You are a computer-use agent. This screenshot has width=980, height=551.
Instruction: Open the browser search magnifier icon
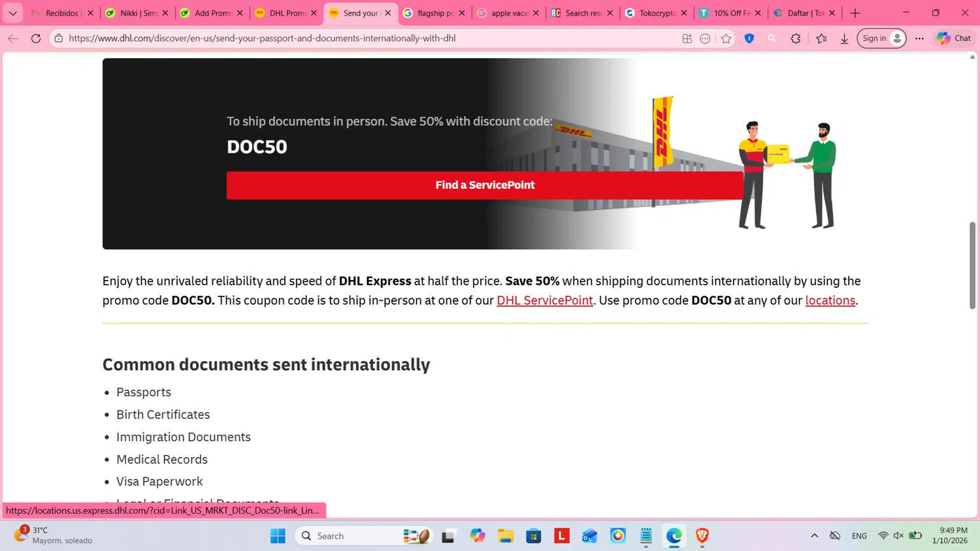772,39
